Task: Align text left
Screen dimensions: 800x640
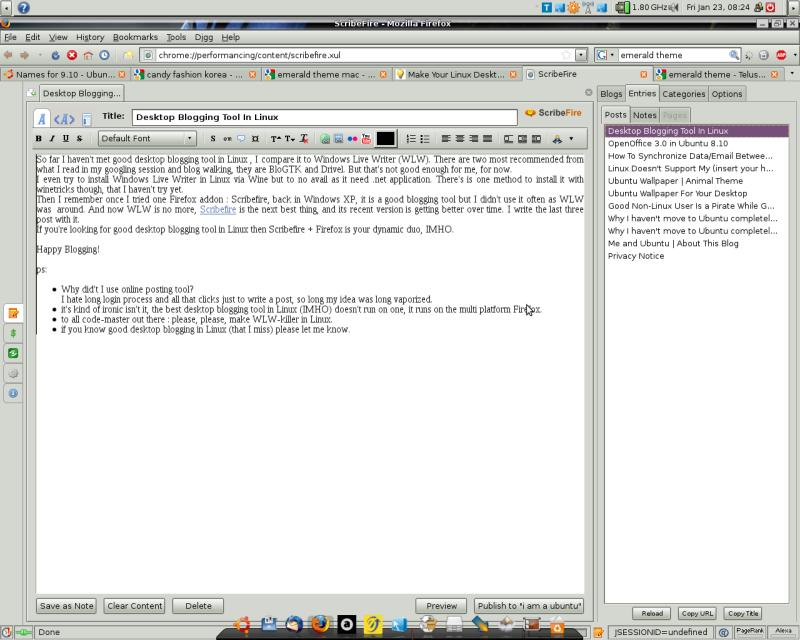Action: coord(446,139)
